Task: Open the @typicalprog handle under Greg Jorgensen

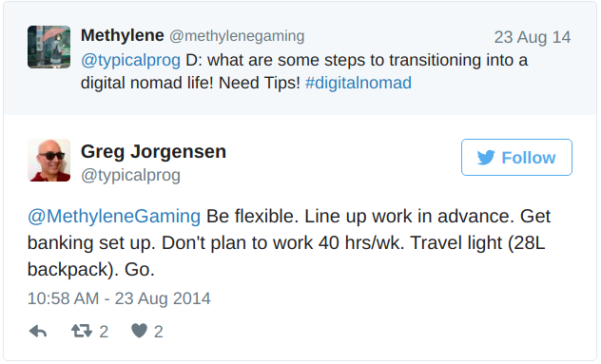Action: (130, 176)
